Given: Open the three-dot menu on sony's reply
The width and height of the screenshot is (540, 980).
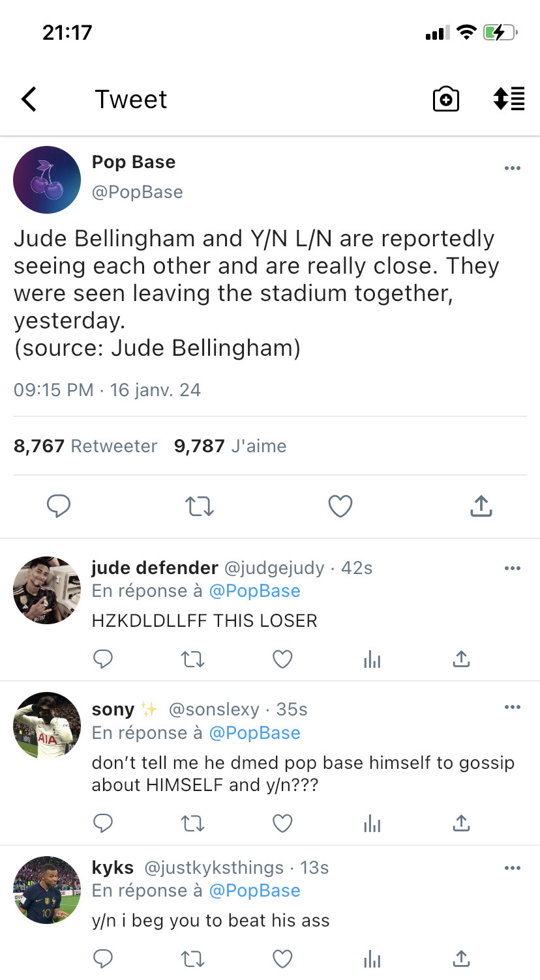Looking at the screenshot, I should point(513,707).
